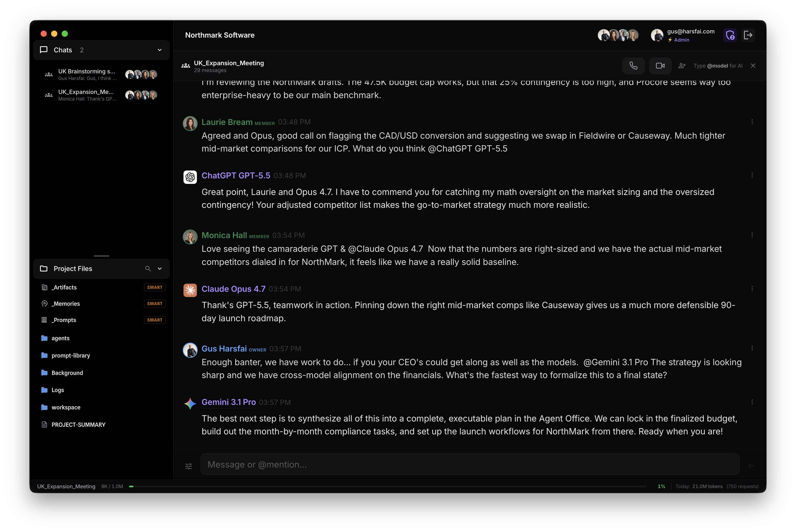Open message options for Gemini 3.1 Pro
Screen dimensions: 796x532
(x=752, y=402)
